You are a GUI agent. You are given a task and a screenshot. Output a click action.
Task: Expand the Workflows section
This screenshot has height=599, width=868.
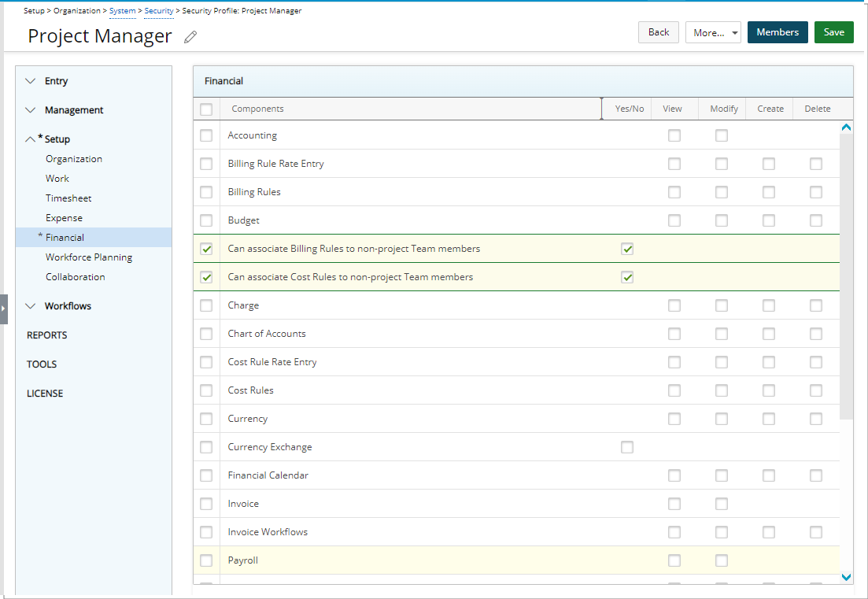click(x=31, y=306)
